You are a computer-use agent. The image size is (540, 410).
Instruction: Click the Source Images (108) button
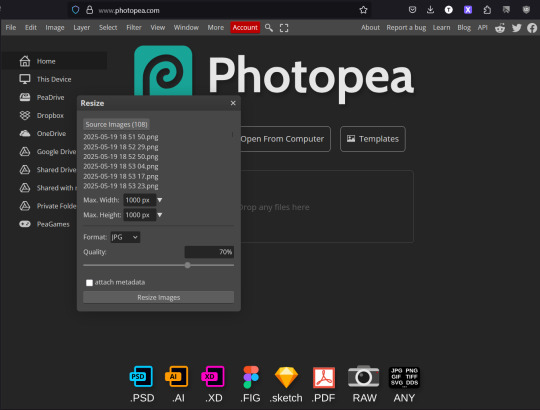click(x=116, y=124)
